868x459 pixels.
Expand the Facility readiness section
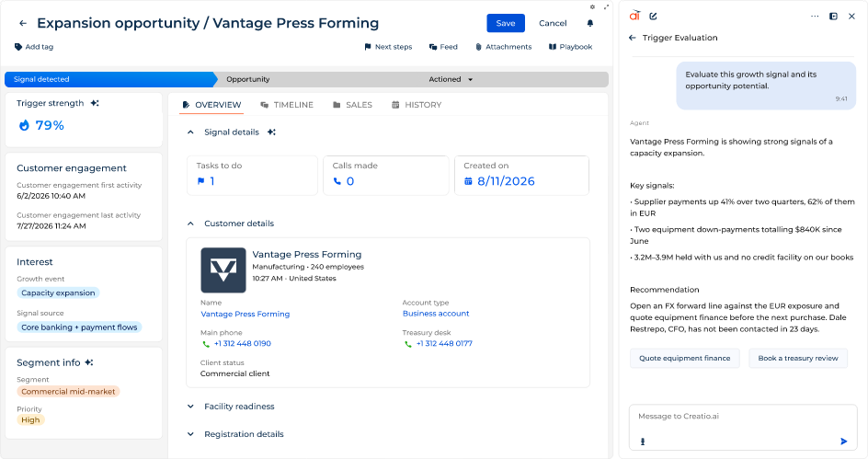[x=190, y=407]
